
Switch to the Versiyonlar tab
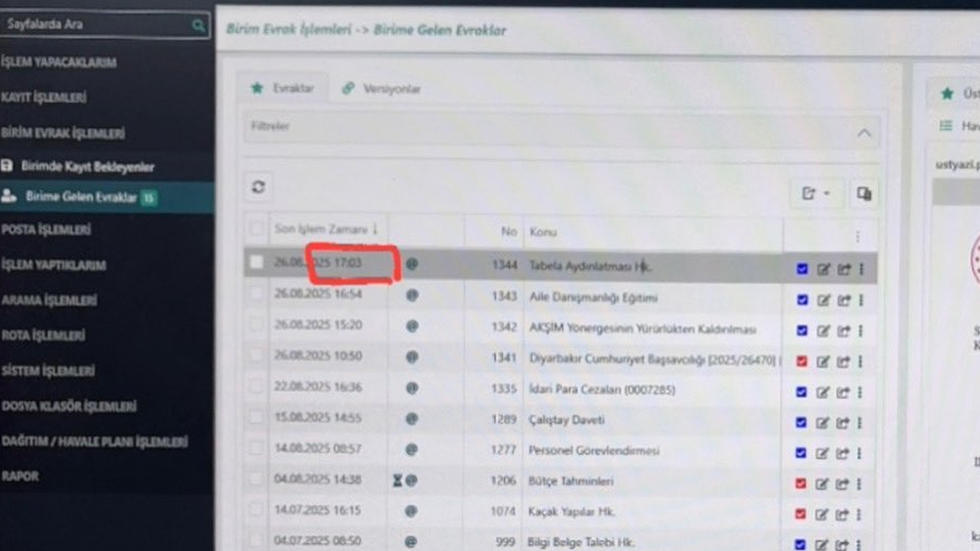[381, 89]
